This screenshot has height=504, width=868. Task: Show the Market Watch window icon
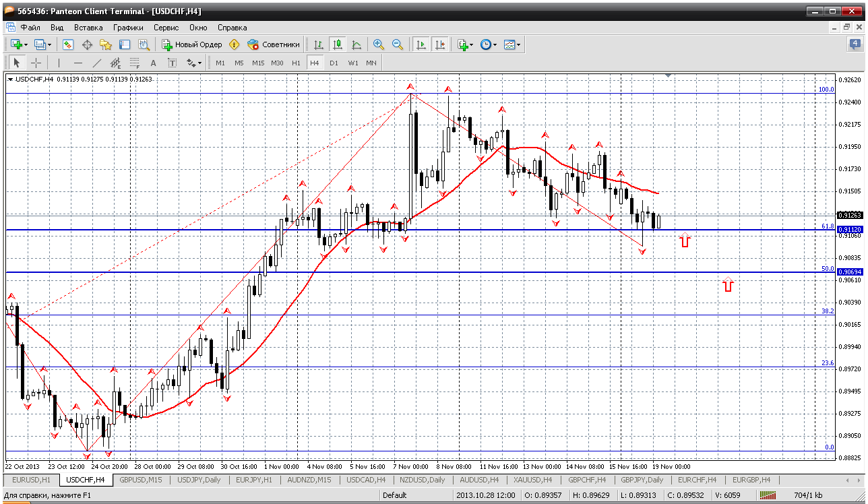click(68, 44)
